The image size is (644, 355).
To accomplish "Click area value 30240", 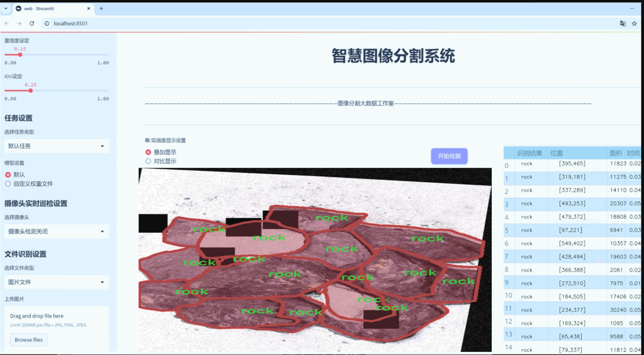I will (618, 310).
